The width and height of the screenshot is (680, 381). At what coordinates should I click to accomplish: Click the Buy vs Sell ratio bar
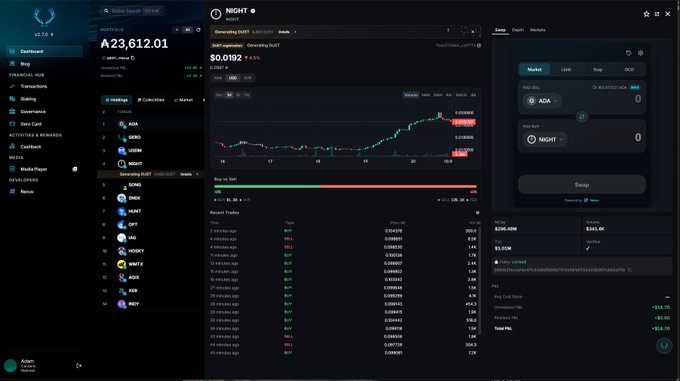click(345, 186)
